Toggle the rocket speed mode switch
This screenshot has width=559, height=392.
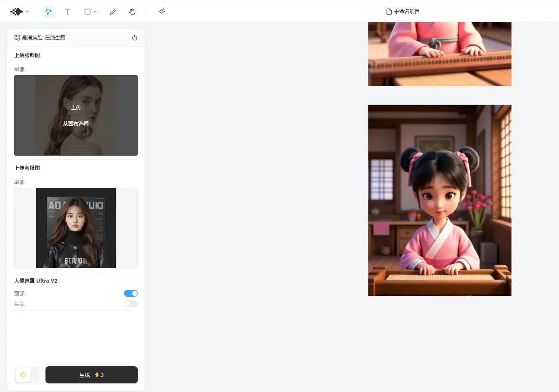pos(27,375)
